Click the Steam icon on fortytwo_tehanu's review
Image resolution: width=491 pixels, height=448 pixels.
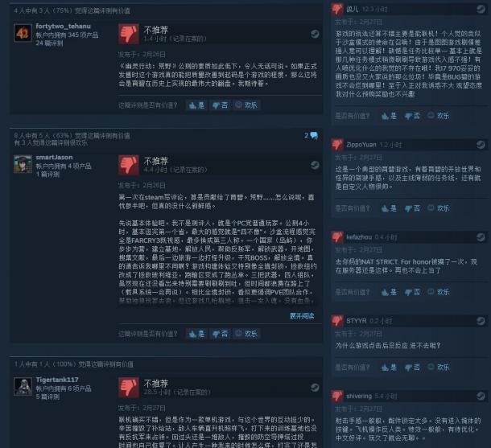315,34
